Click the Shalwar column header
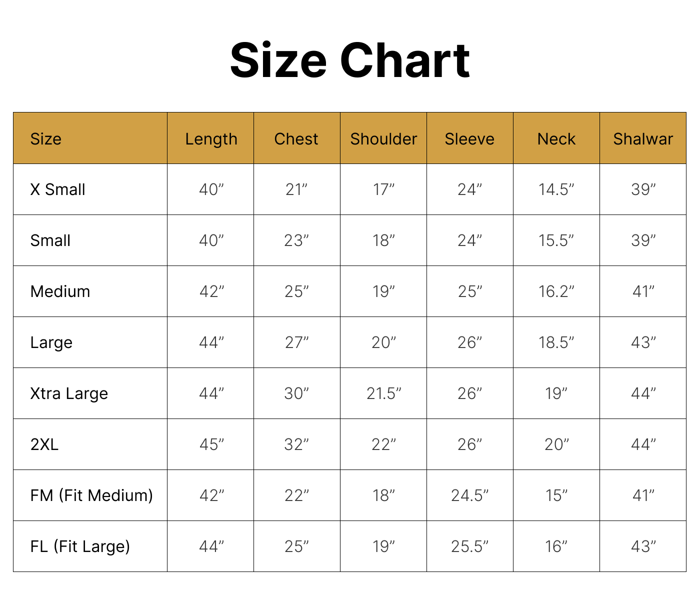 click(643, 139)
